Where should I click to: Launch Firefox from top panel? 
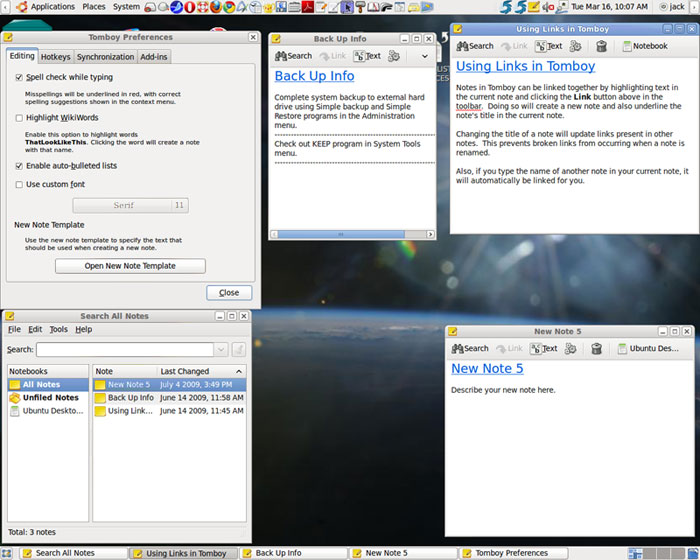coord(216,7)
